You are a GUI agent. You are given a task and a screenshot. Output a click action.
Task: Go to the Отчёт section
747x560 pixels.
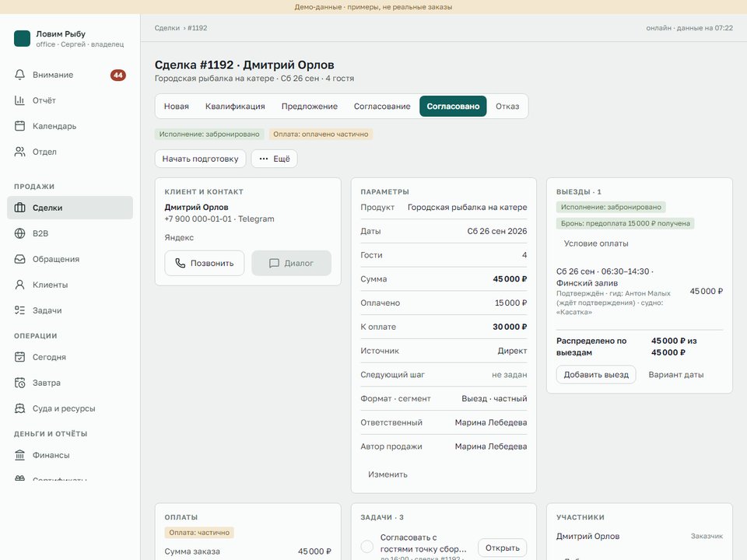pyautogui.click(x=70, y=100)
